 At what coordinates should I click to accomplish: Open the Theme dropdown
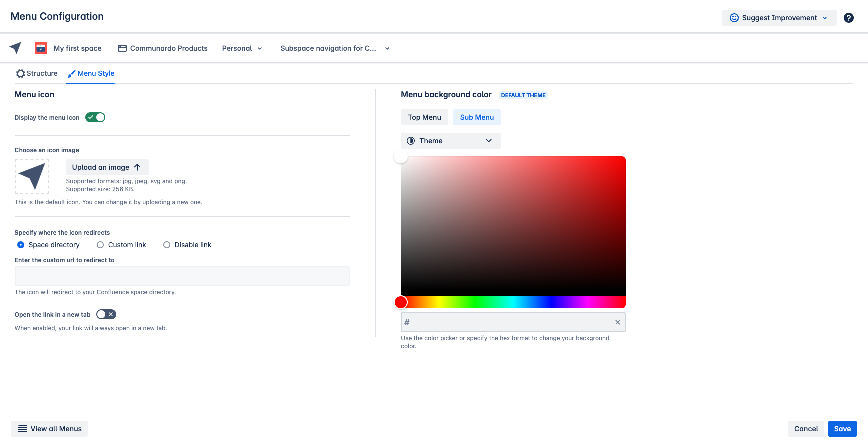click(450, 141)
